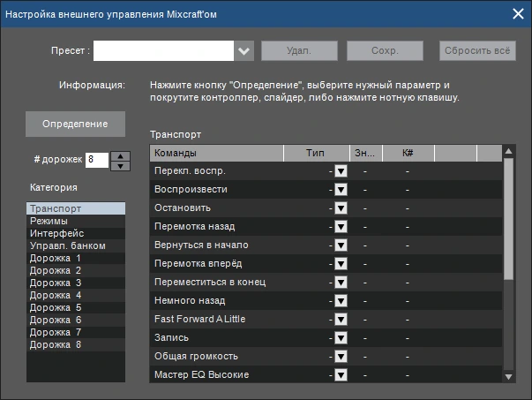Click into the Пресет text field

pyautogui.click(x=163, y=51)
